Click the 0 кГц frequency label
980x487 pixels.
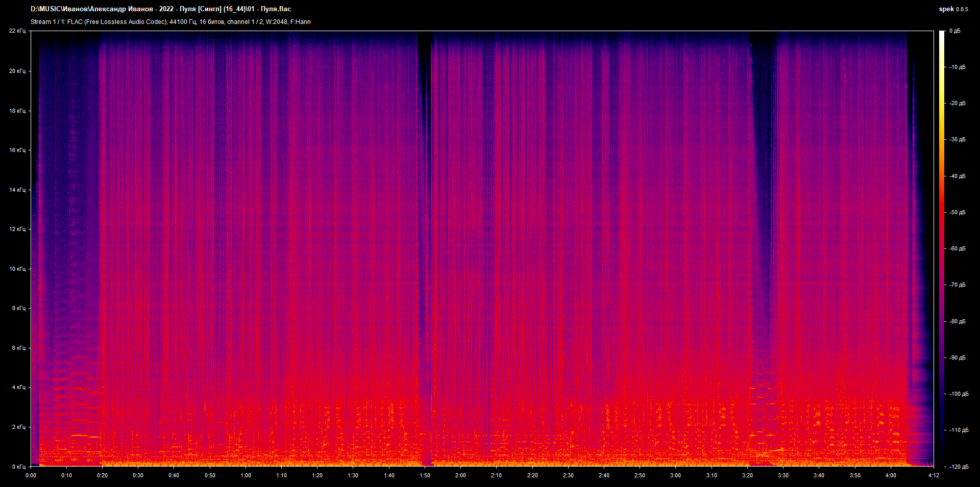coord(19,467)
